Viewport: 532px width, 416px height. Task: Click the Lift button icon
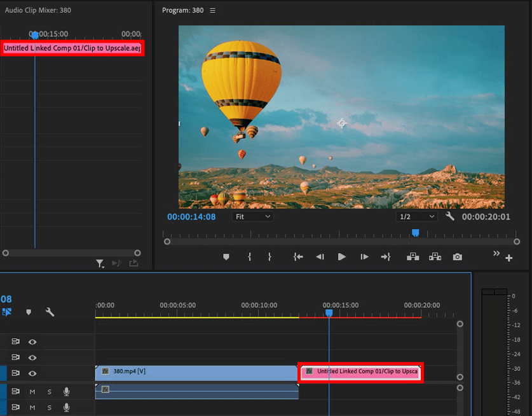413,257
